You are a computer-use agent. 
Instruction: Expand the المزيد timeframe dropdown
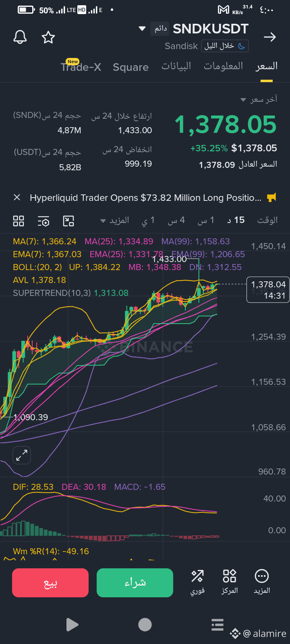[115, 221]
